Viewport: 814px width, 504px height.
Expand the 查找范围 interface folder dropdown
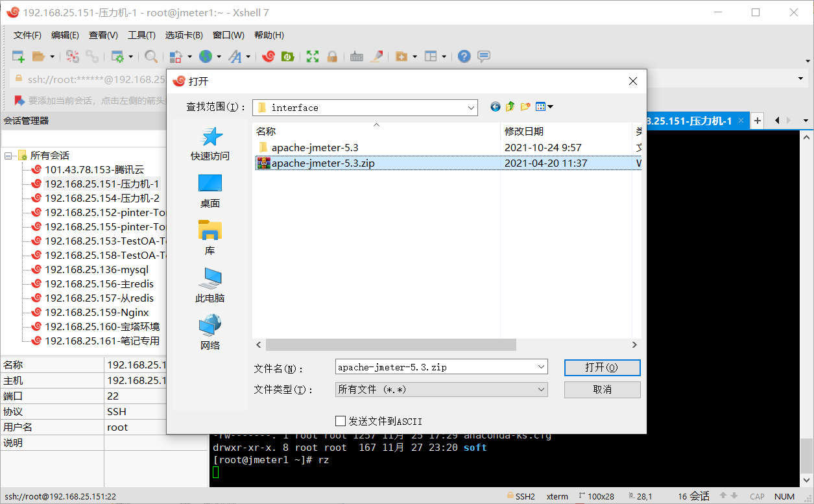472,108
